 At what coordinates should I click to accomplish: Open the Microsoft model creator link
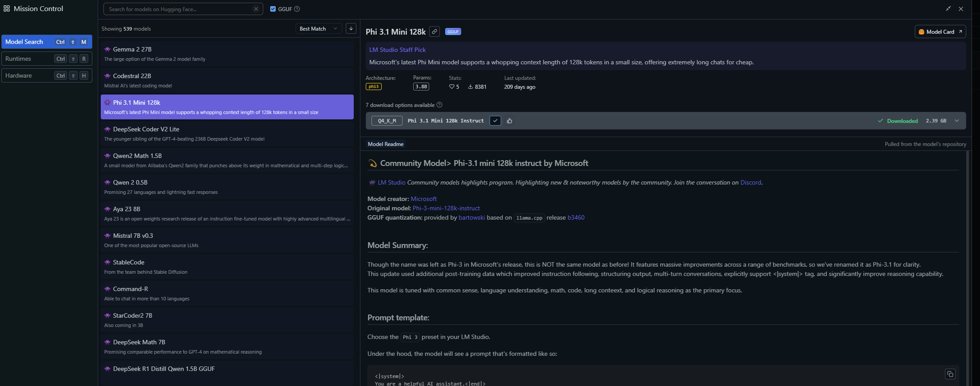tap(424, 199)
